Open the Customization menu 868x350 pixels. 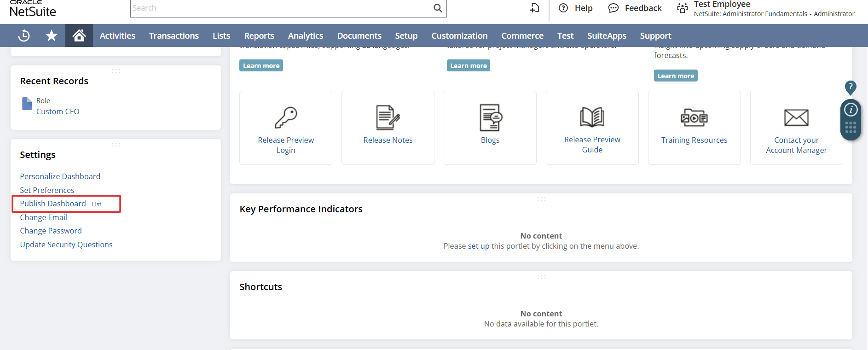pos(459,35)
